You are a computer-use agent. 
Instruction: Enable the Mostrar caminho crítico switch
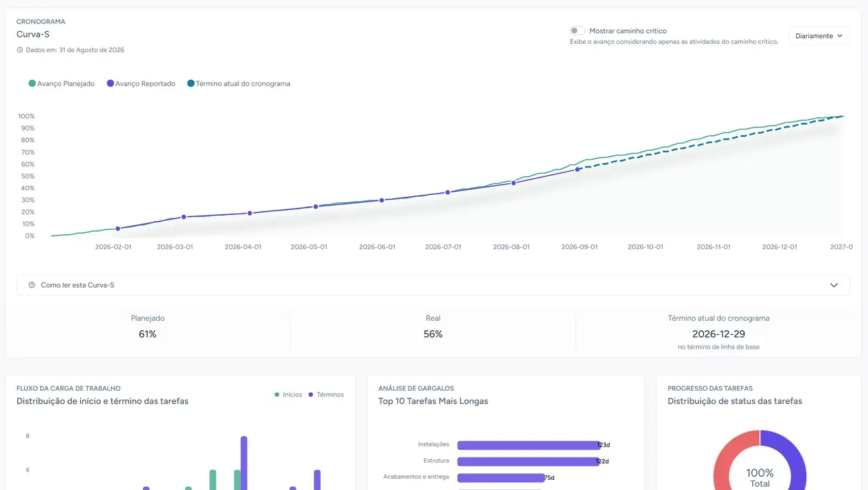[x=577, y=31]
